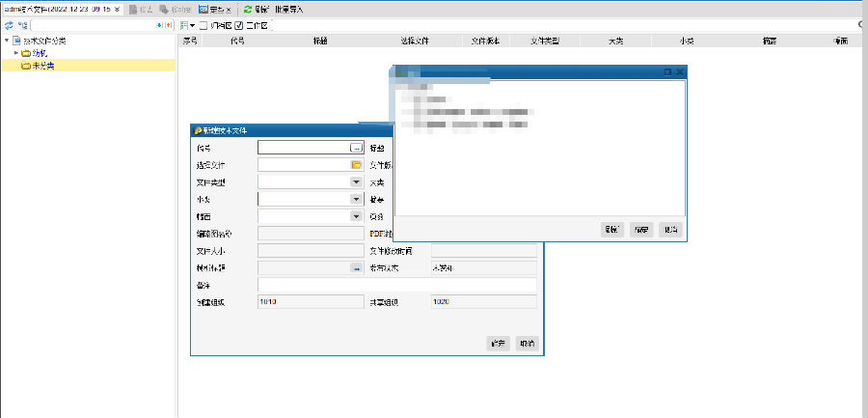
Task: Click the 创建组织 field showing 1010
Action: tap(312, 302)
